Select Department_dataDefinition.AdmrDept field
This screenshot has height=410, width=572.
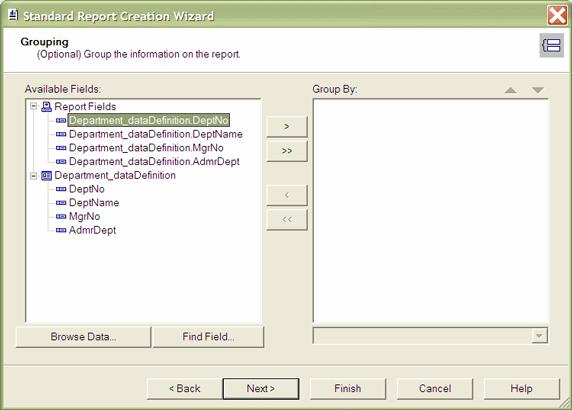coord(154,162)
